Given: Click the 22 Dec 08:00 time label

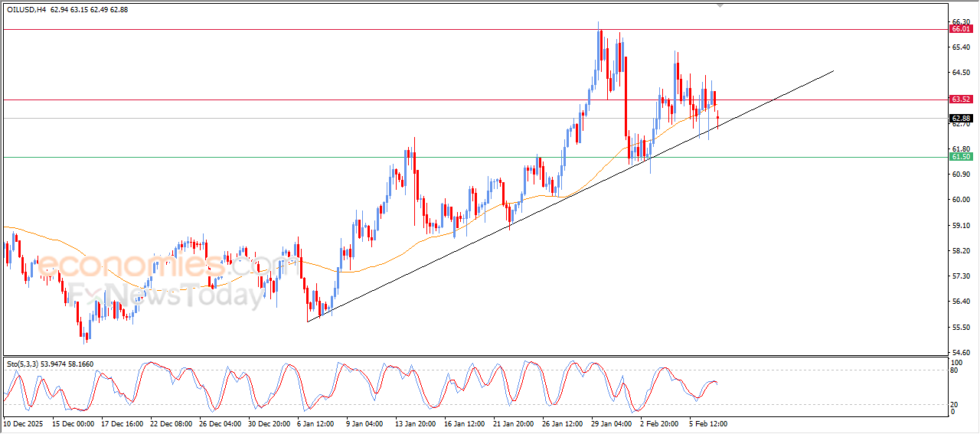Looking at the screenshot, I should click(x=171, y=423).
